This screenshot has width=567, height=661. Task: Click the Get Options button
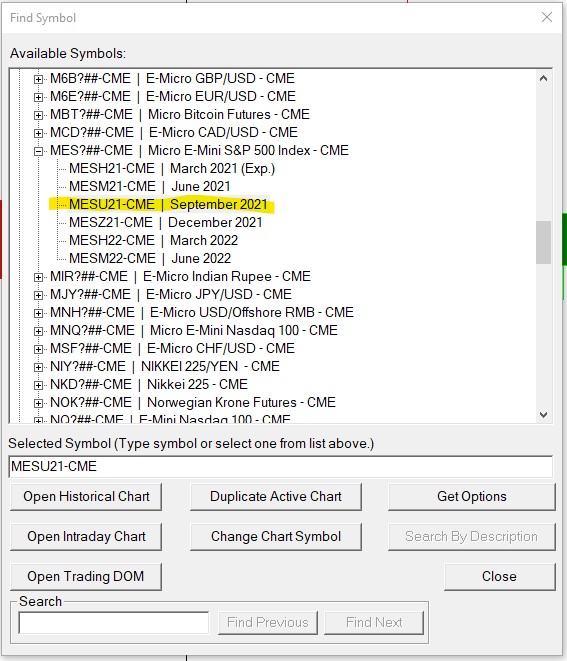[x=472, y=497]
